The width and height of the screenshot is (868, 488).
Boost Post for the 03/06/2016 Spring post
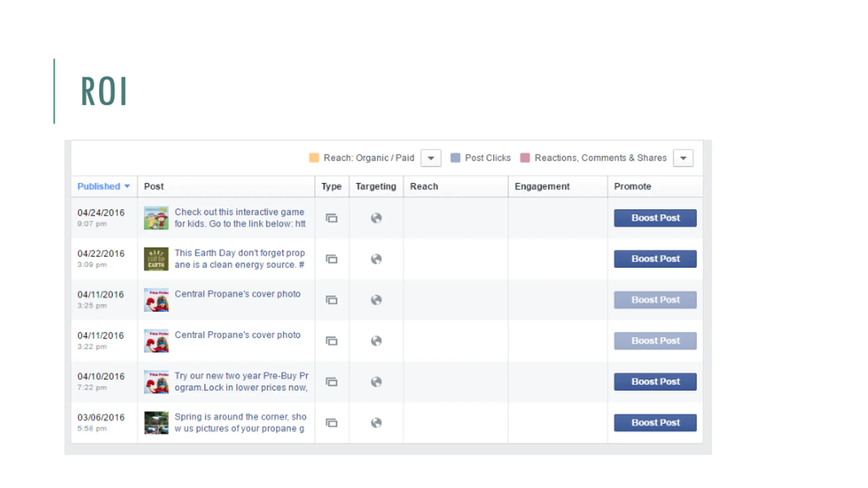[655, 423]
